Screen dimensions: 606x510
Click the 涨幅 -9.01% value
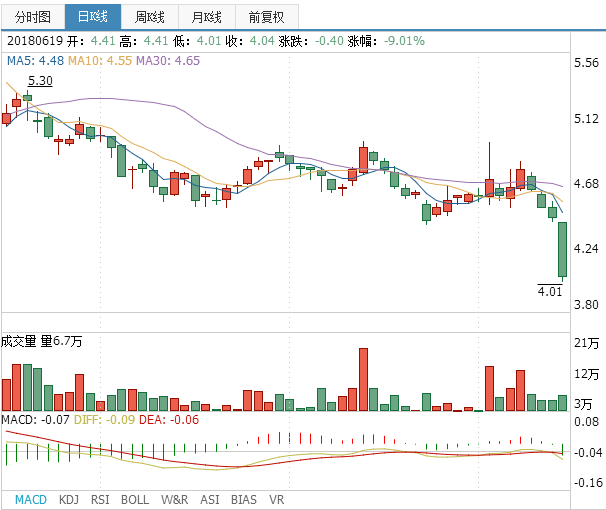[x=404, y=41]
